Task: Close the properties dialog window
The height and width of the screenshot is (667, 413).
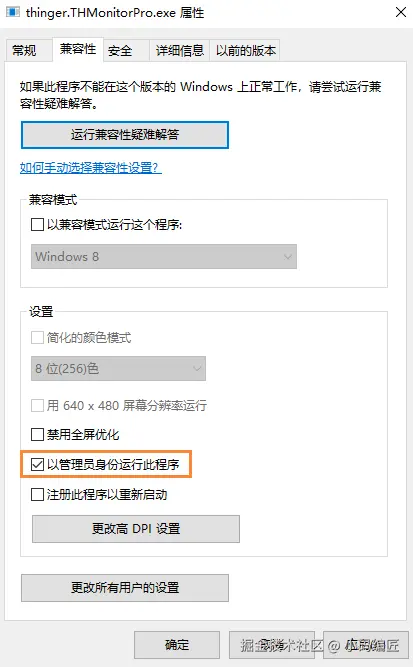Action: [401, 12]
